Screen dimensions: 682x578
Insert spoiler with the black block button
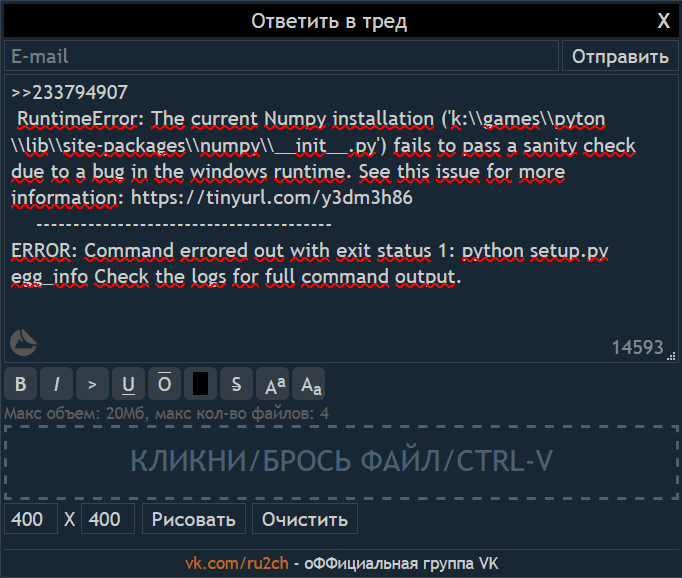click(x=201, y=384)
